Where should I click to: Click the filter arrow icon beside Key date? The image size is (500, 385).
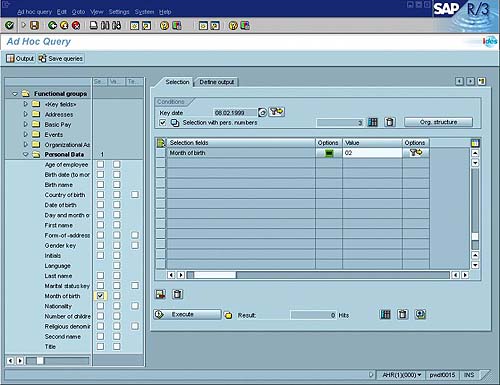[x=277, y=112]
